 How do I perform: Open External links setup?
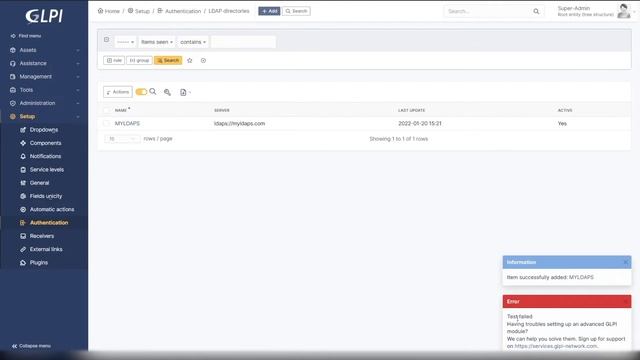[x=41, y=249]
